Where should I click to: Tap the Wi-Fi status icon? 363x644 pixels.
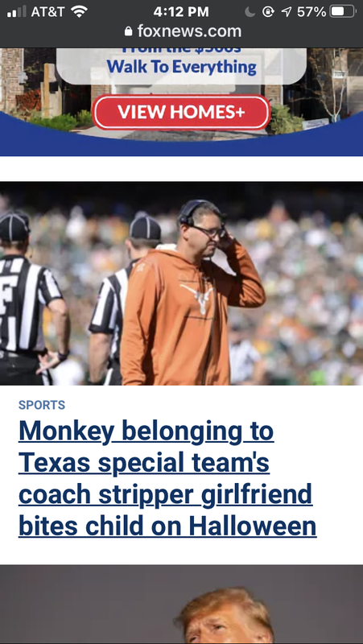click(79, 11)
